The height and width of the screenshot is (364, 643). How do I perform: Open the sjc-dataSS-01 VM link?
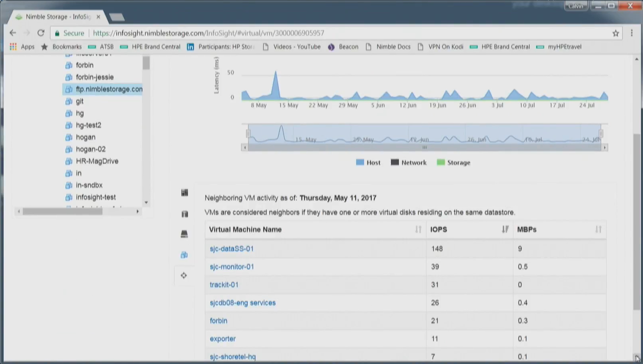tap(232, 249)
